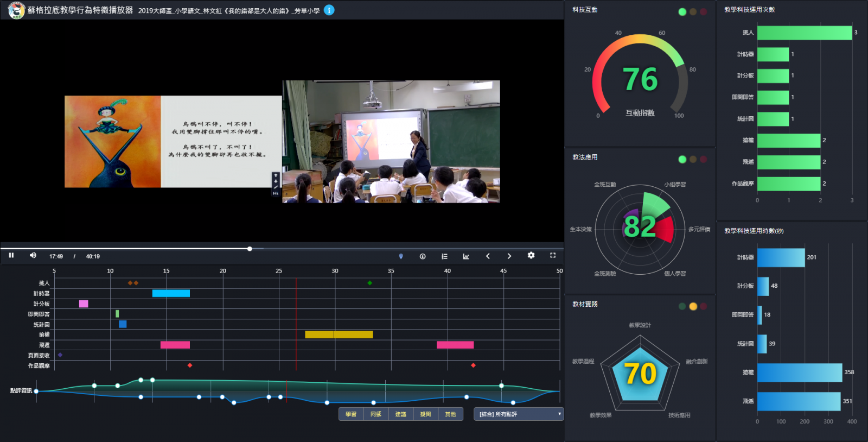The image size is (868, 442).
Task: Click the blue location pin marker icon
Action: pyautogui.click(x=401, y=256)
